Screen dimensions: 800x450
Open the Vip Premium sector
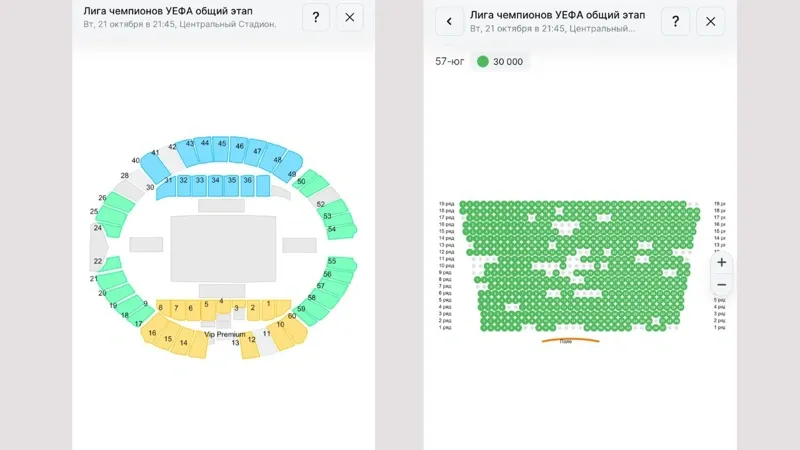click(225, 334)
